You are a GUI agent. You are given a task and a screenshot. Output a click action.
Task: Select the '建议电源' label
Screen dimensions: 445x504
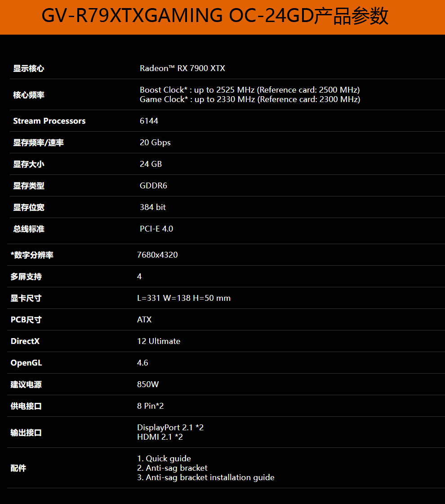(26, 384)
